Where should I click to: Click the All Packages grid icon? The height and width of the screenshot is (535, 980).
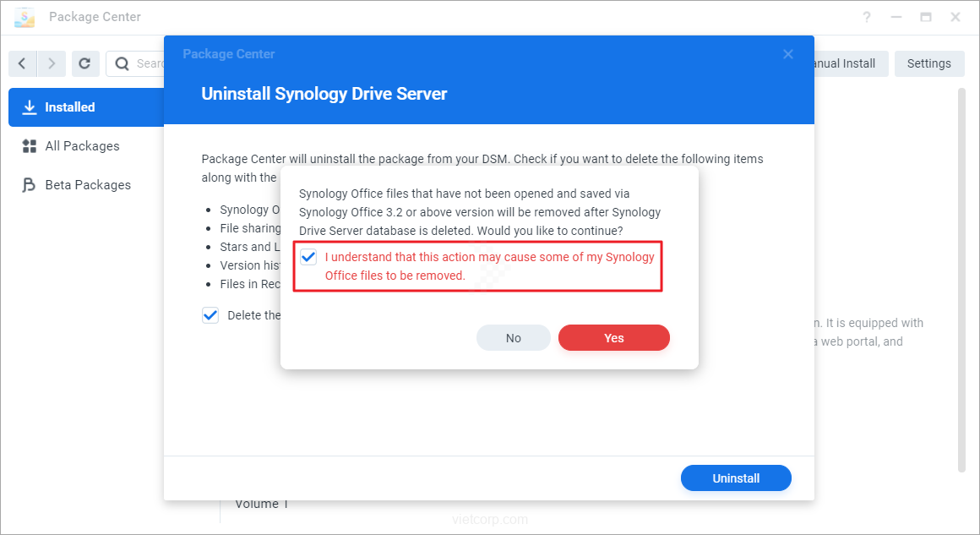(x=30, y=146)
